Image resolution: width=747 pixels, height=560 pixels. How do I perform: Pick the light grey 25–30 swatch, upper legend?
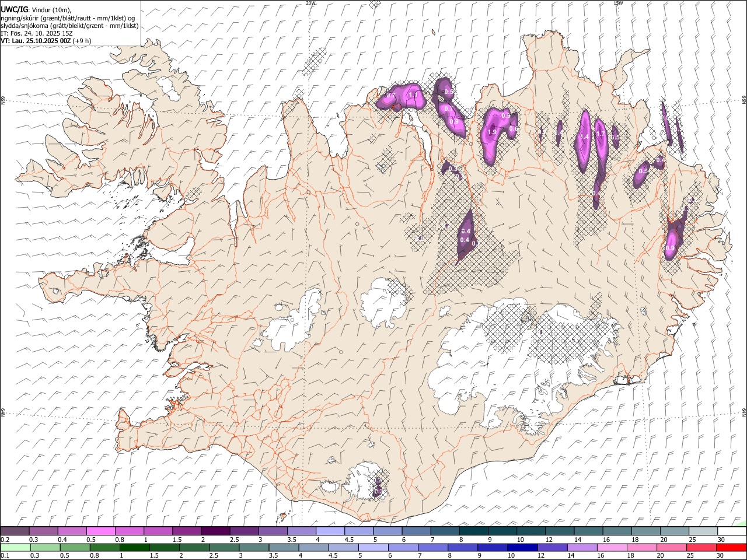point(703,531)
